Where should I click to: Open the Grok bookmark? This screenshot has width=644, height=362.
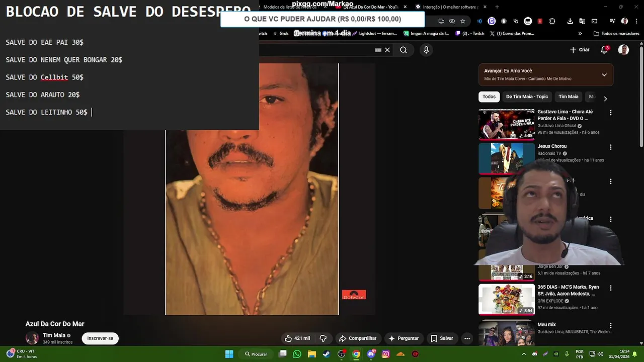click(x=280, y=34)
